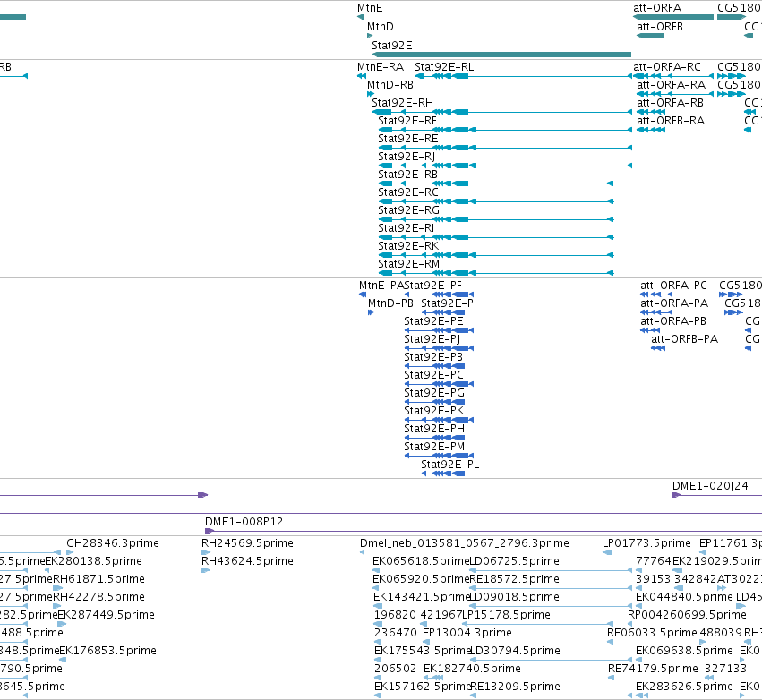
Task: Click the att-ORFB gene label
Action: (x=659, y=27)
